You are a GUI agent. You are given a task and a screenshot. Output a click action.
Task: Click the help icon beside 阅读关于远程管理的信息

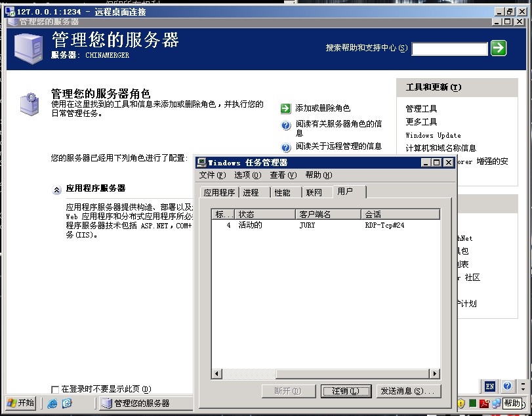(286, 148)
